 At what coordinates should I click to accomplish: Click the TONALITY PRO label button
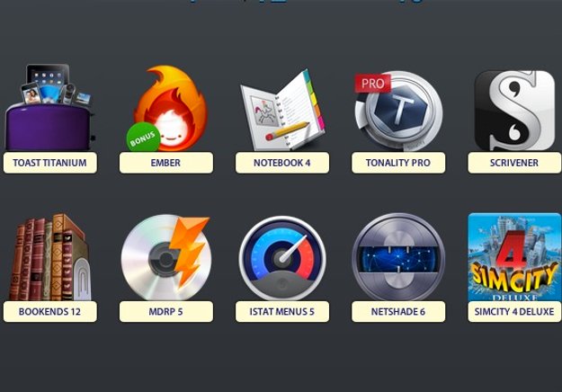[x=398, y=163]
